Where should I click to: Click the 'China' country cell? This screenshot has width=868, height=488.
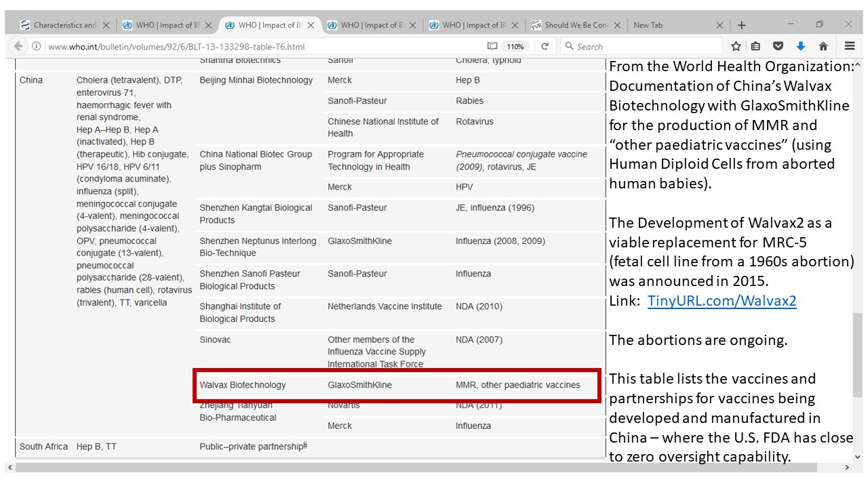(x=31, y=80)
